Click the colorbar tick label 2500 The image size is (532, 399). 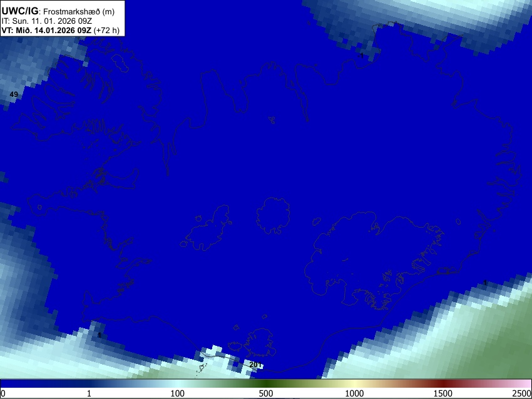click(523, 393)
